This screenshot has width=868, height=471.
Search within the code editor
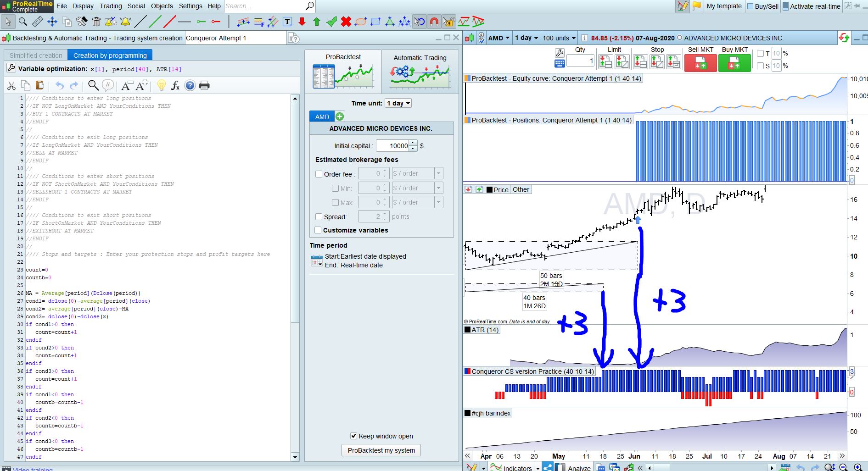93,85
